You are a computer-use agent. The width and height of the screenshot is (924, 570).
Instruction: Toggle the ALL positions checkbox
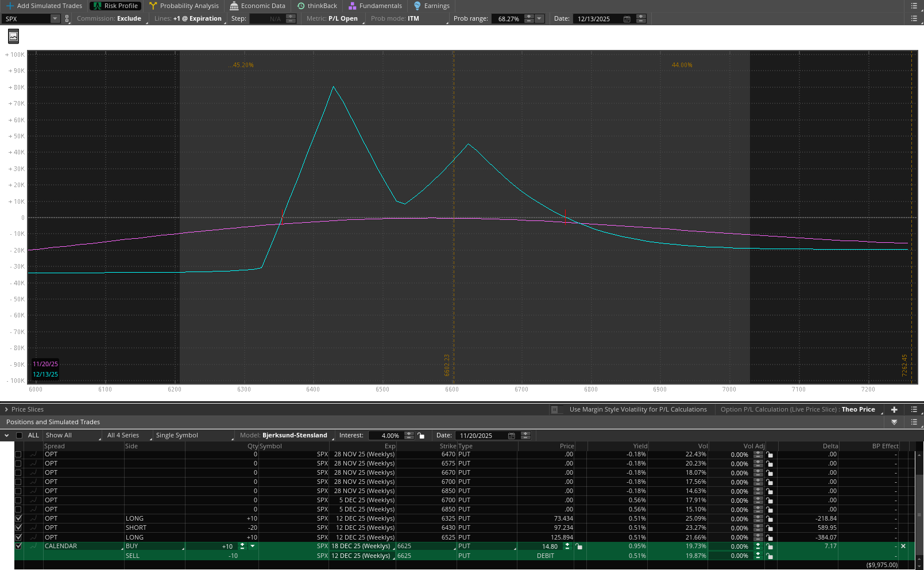(x=20, y=436)
